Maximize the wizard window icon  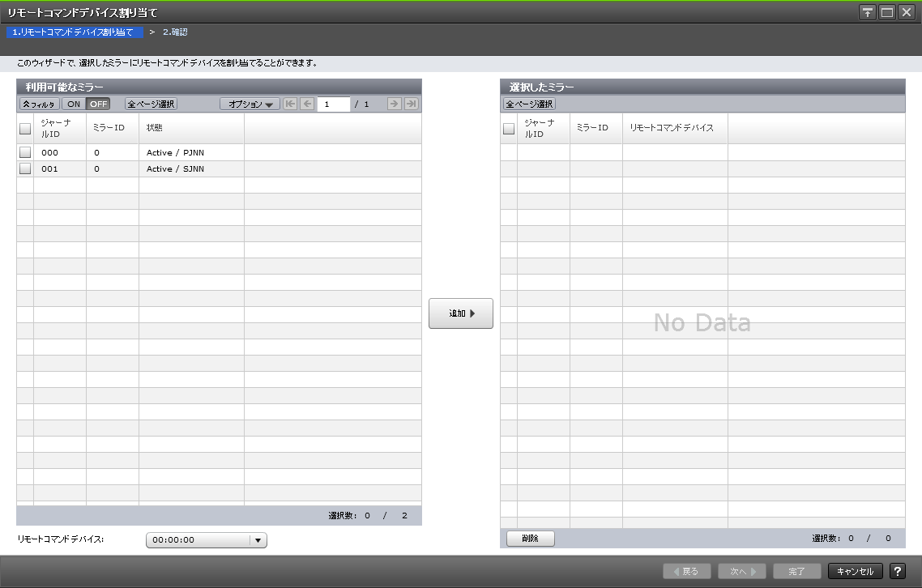(886, 12)
